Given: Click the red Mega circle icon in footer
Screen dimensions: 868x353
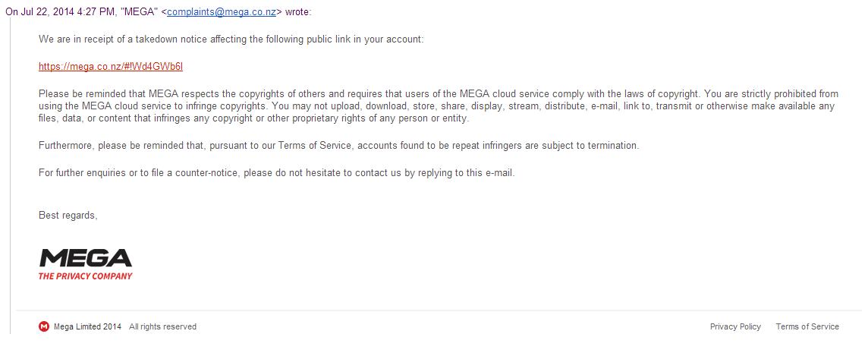Looking at the screenshot, I should 44,326.
